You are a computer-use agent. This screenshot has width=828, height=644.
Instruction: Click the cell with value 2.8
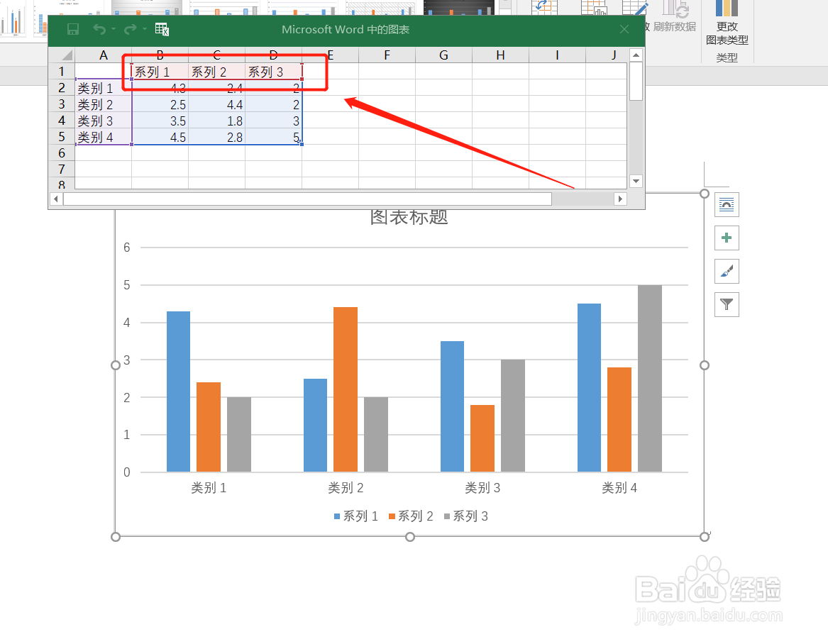click(216, 137)
